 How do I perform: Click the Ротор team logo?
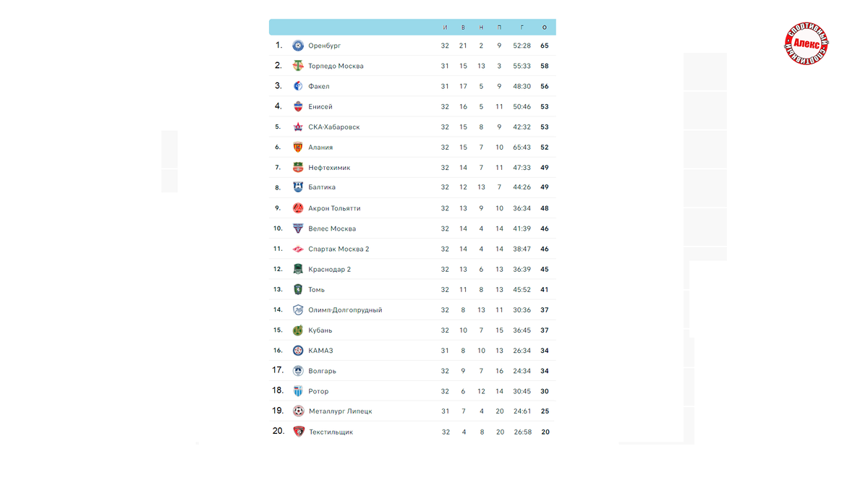click(298, 391)
